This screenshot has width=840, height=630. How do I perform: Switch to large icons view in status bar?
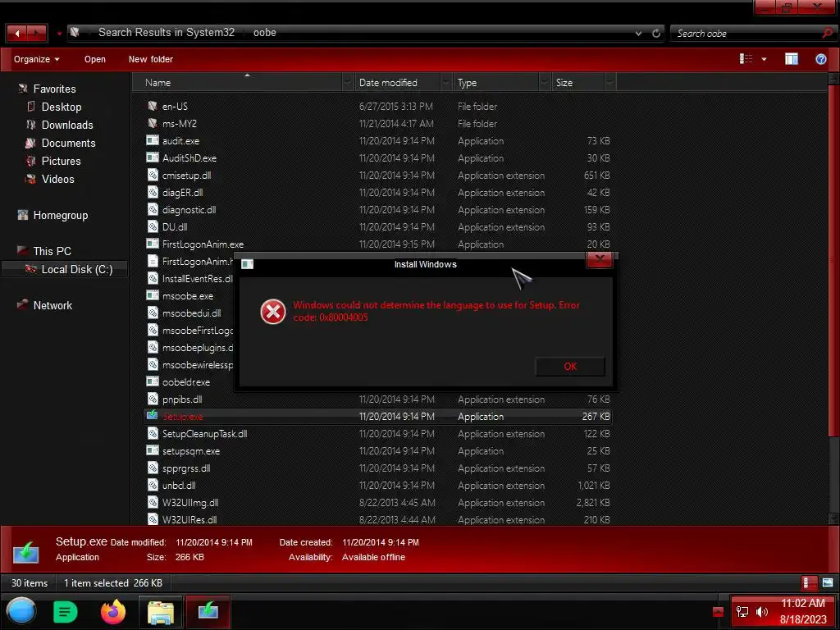point(827,583)
